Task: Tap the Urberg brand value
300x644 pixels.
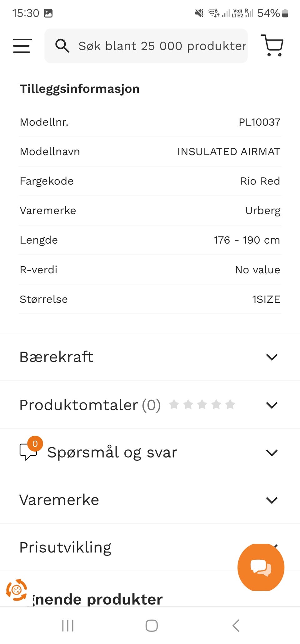Action: click(x=263, y=210)
